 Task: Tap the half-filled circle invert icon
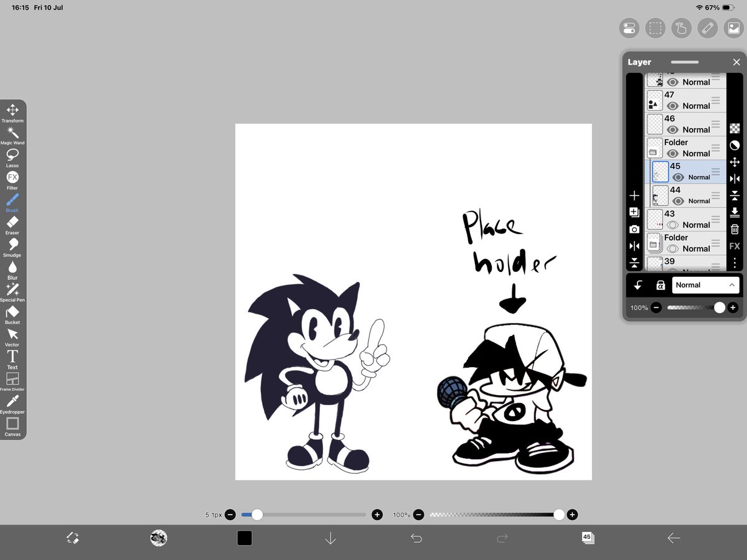pos(735,145)
